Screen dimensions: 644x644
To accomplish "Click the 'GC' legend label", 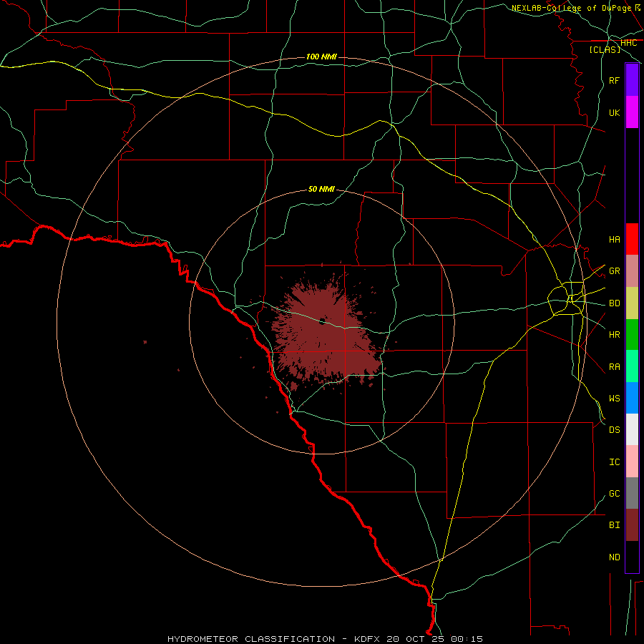I will click(x=614, y=494).
